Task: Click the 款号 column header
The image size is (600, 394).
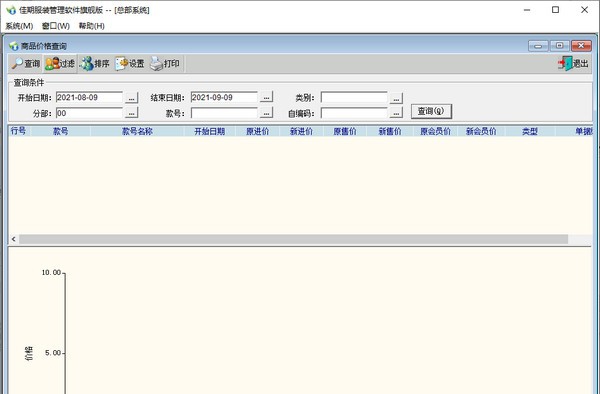Action: 60,131
